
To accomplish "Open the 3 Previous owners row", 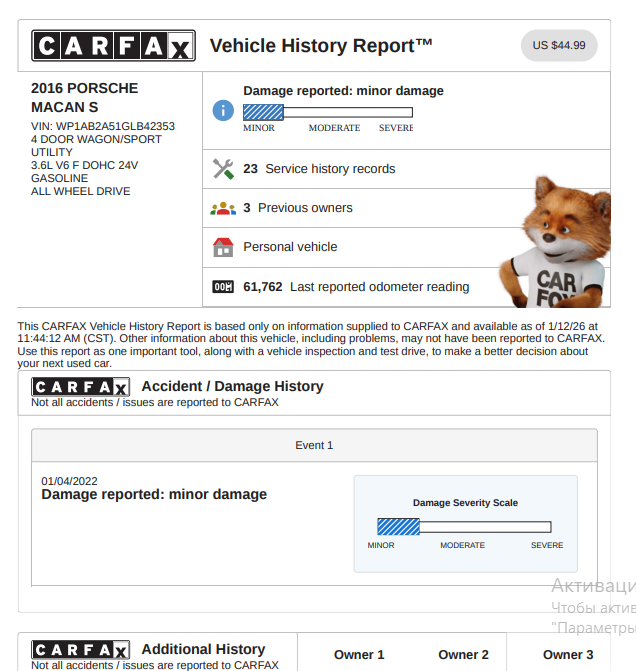I will point(298,208).
